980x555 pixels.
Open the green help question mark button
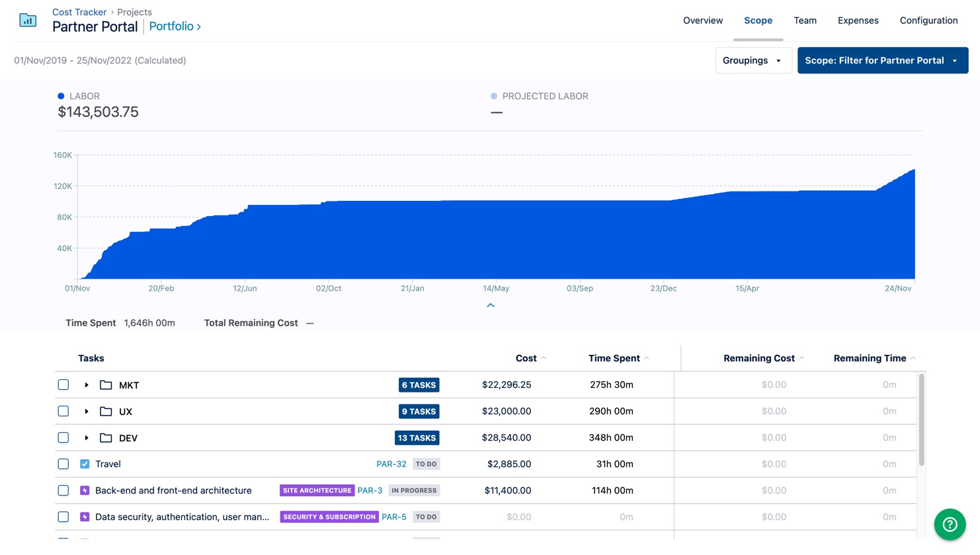950,524
